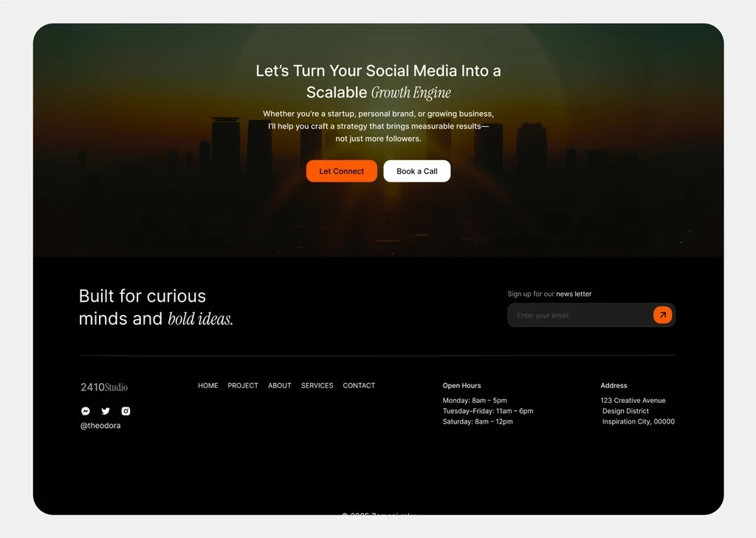Select SERVICES in footer navigation
Viewport: 756px width, 538px height.
click(317, 386)
